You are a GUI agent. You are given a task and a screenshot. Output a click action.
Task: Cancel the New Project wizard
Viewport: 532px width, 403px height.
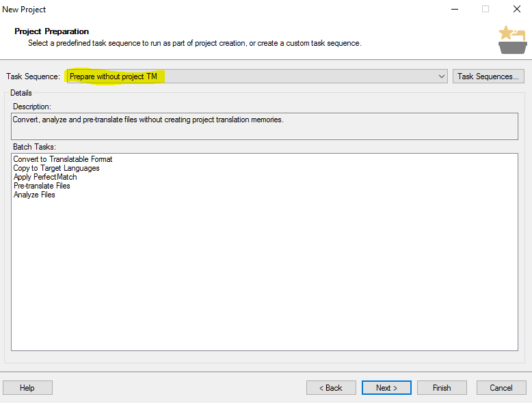point(501,388)
